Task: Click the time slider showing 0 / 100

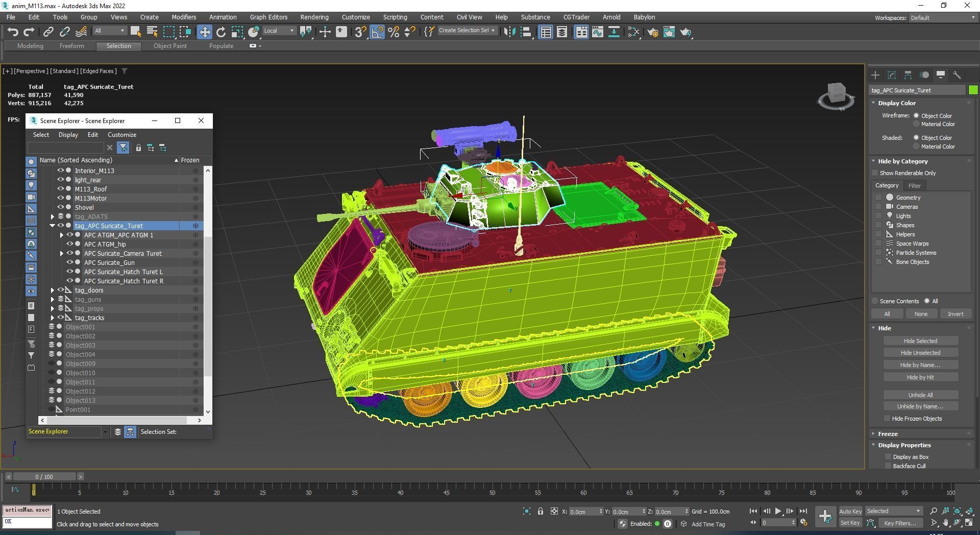Action: click(44, 477)
